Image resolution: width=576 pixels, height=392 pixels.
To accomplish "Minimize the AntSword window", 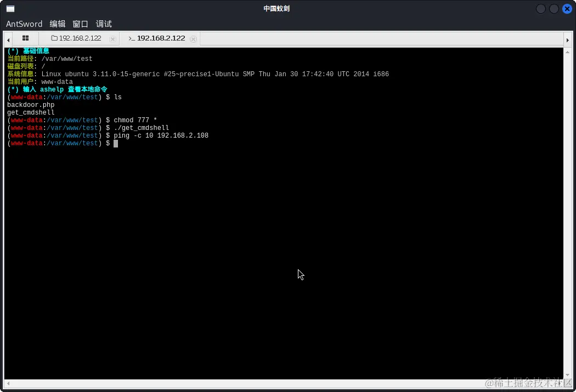I will click(x=541, y=9).
